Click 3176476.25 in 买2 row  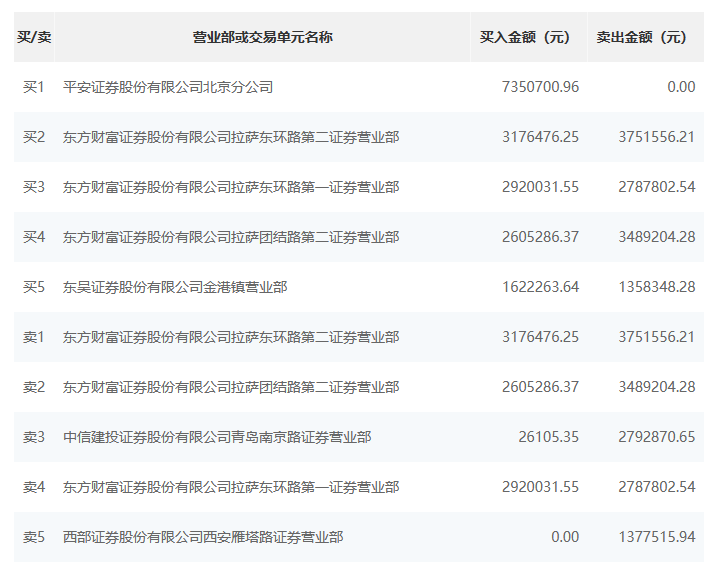pos(540,137)
